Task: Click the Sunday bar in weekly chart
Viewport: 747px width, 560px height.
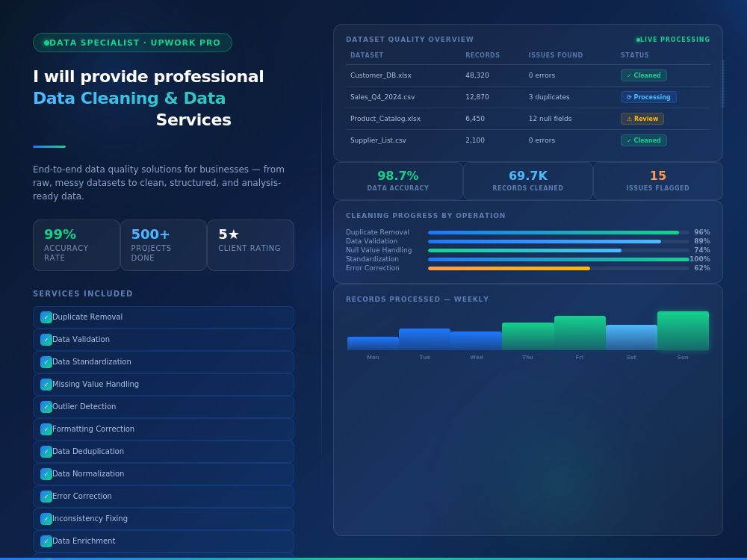Action: [684, 331]
